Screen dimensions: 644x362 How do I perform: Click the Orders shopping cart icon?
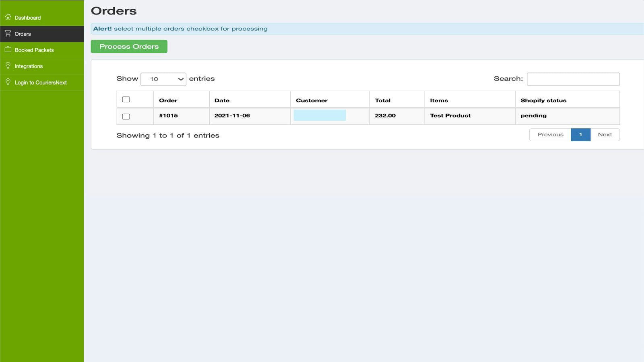tap(8, 33)
